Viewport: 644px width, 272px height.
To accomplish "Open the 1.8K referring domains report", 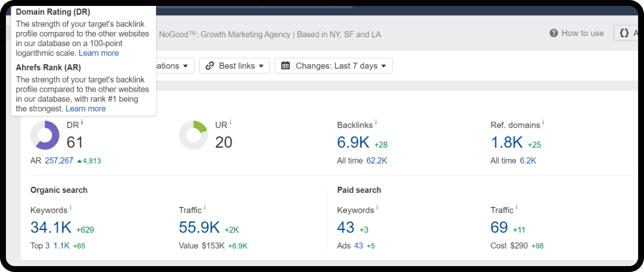I will click(506, 143).
